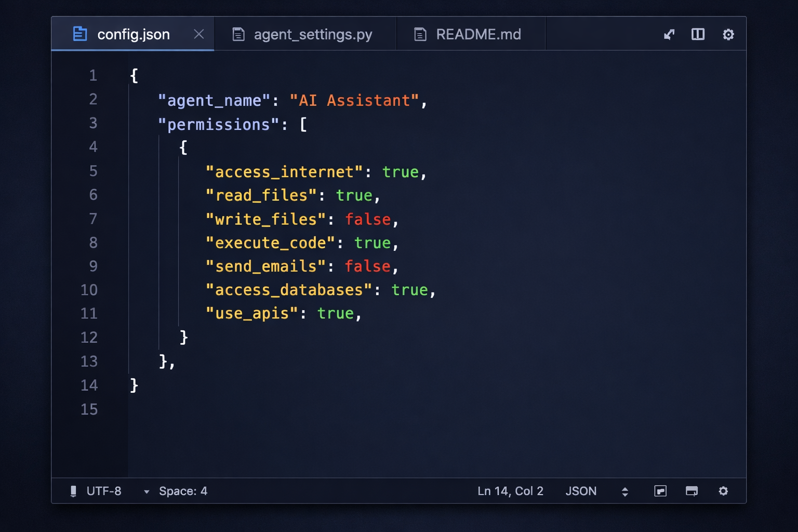Click the "write_files" key

coord(265,219)
